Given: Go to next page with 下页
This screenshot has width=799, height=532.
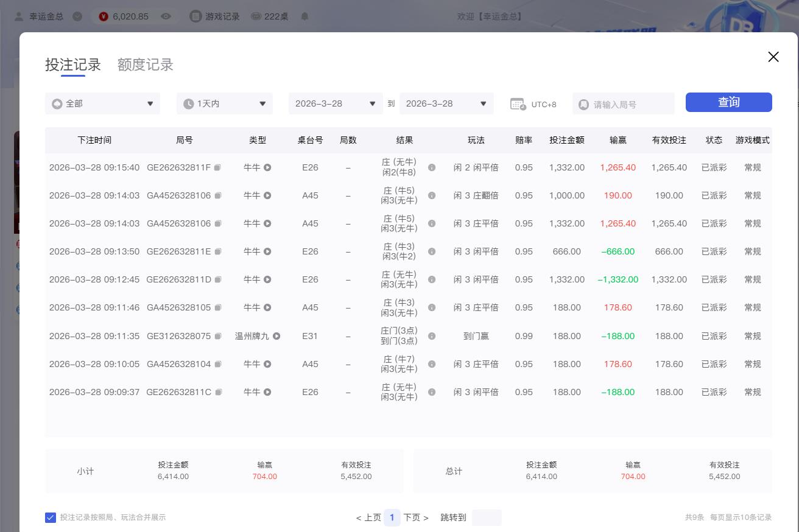Looking at the screenshot, I should coord(414,517).
